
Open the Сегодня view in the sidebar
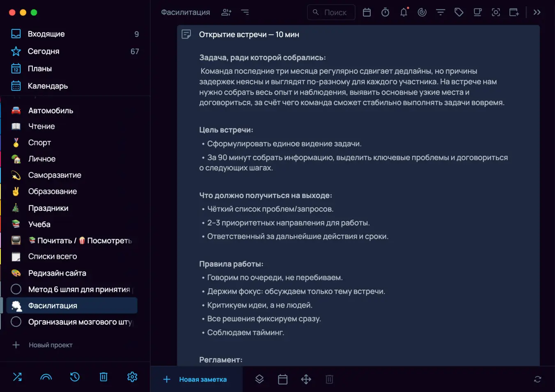coord(43,51)
